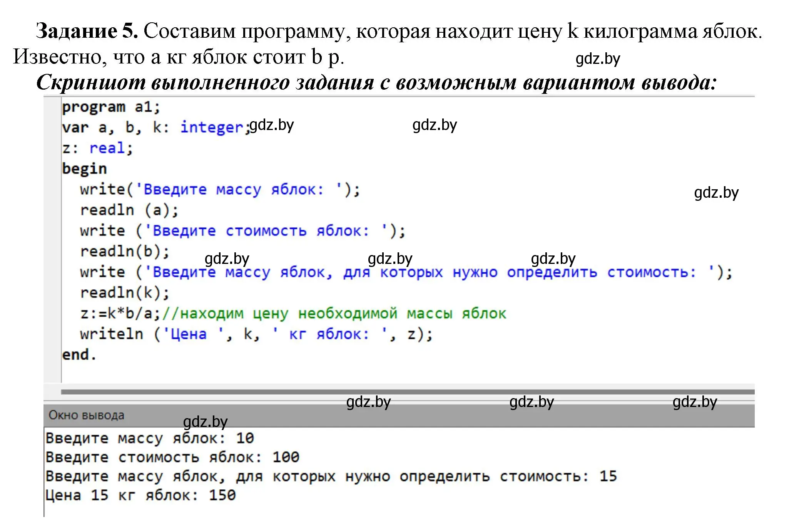Click the comment '//находим цену необходимой массы яблок'

pos(334,314)
